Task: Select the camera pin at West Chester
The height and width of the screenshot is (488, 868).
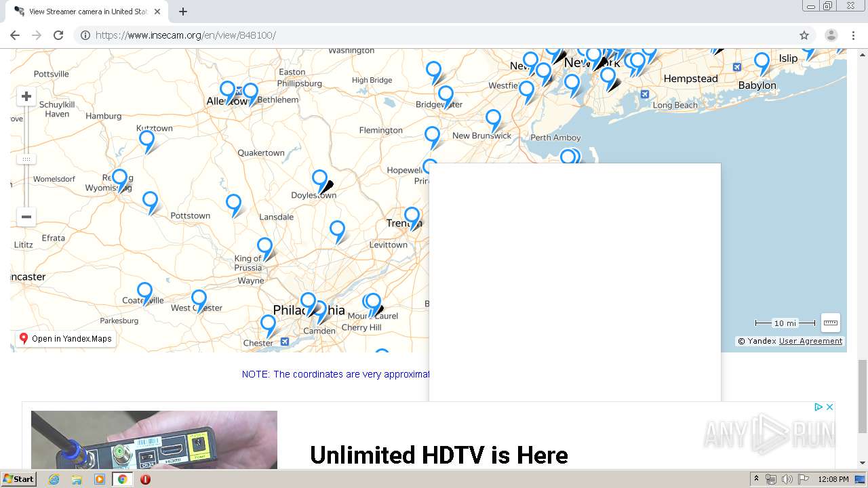Action: pos(199,300)
